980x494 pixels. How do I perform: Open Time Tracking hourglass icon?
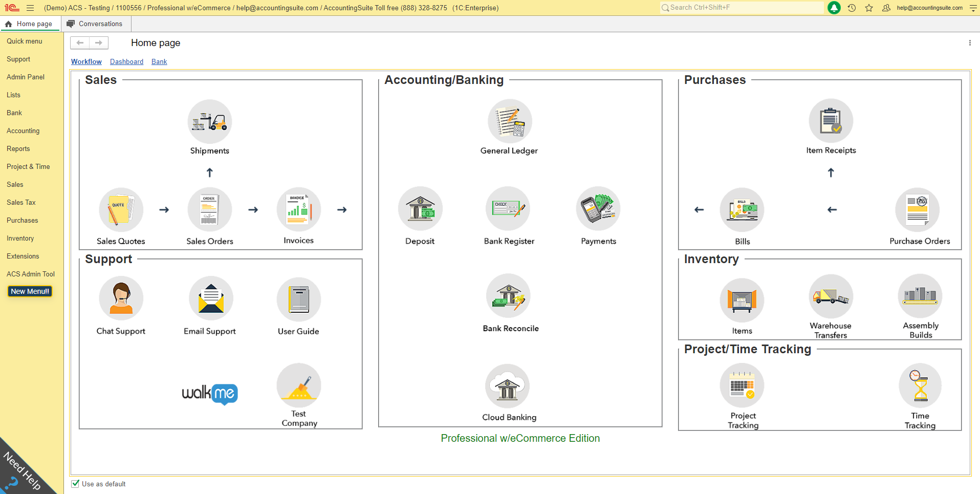pyautogui.click(x=920, y=386)
